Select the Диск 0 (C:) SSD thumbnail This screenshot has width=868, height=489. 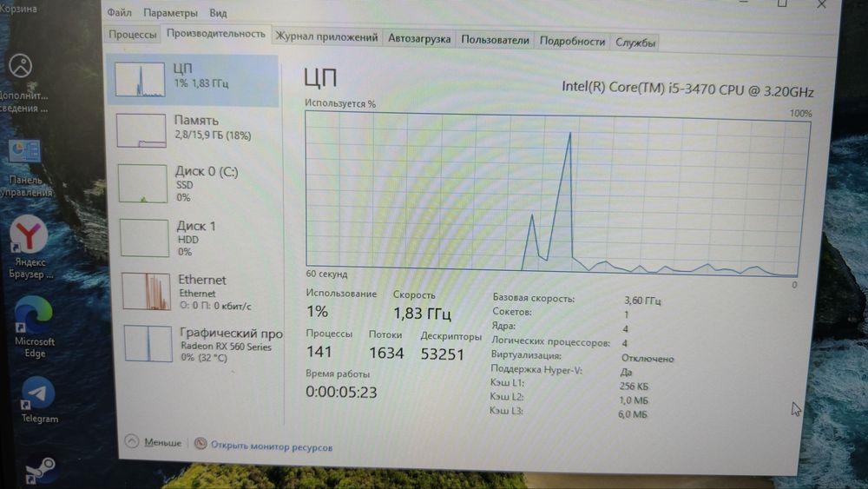click(x=143, y=183)
